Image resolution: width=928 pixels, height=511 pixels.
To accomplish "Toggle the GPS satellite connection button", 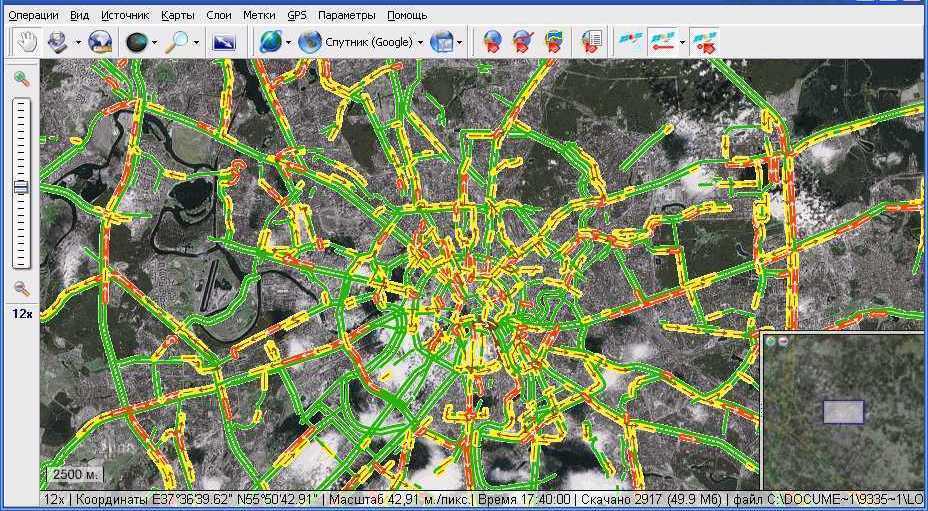I will click(628, 41).
